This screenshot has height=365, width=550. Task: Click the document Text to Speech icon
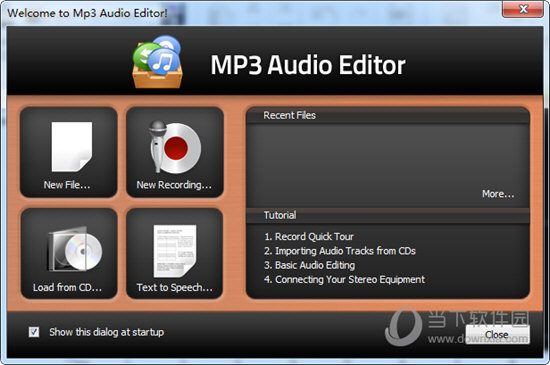click(175, 251)
